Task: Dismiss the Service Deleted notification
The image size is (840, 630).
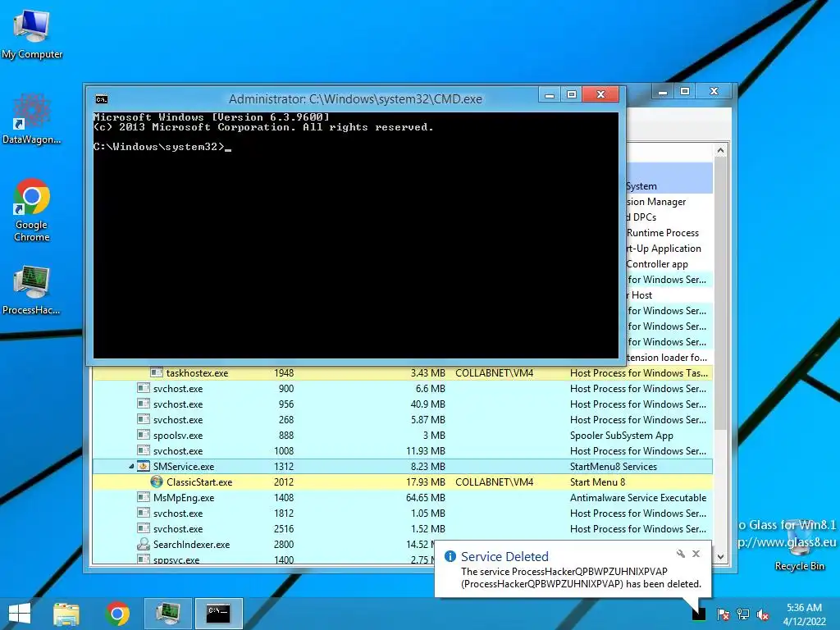Action: click(696, 554)
